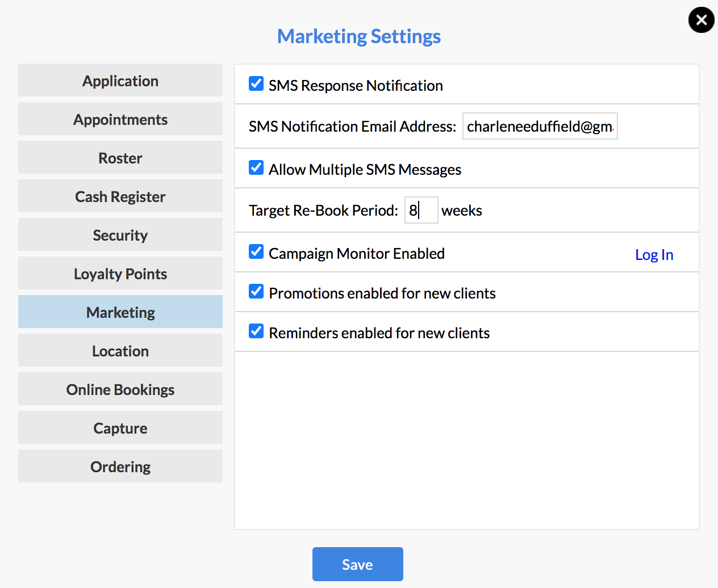Disable Campaign Monitor Enabled checkbox
The image size is (718, 588).
coord(256,252)
